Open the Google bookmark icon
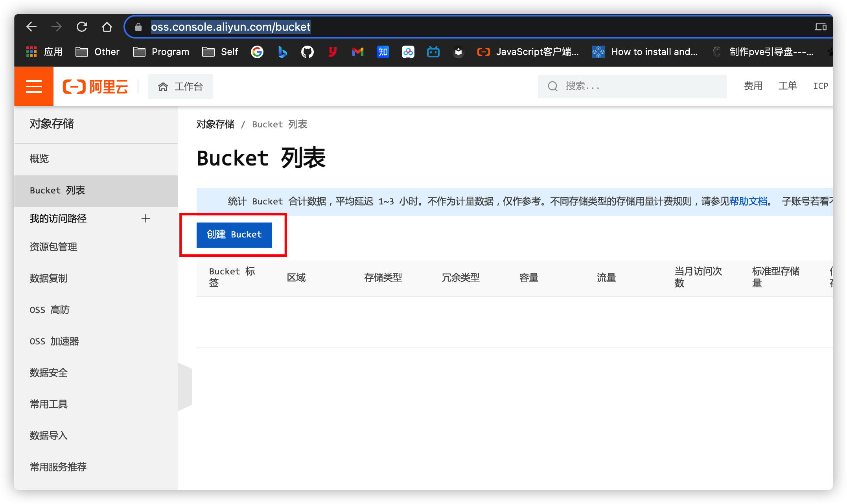 tap(257, 52)
